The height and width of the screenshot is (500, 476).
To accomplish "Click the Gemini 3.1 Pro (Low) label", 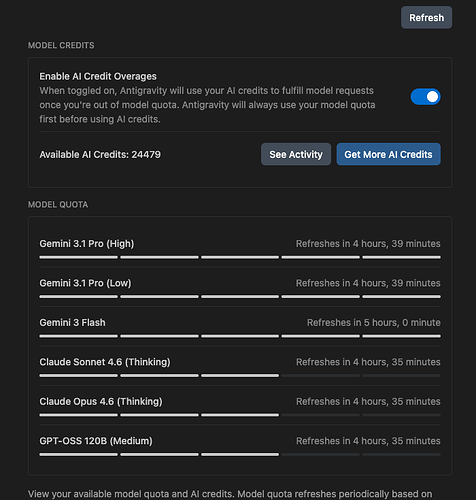I will (x=85, y=283).
